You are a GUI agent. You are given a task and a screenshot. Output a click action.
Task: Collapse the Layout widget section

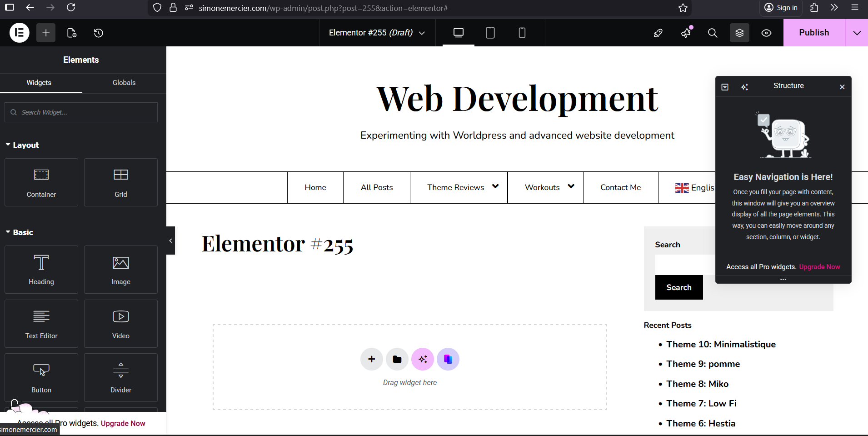(22, 145)
